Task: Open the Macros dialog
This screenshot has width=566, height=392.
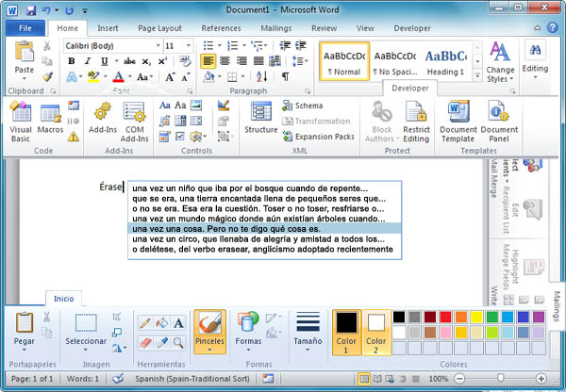Action: [x=50, y=119]
